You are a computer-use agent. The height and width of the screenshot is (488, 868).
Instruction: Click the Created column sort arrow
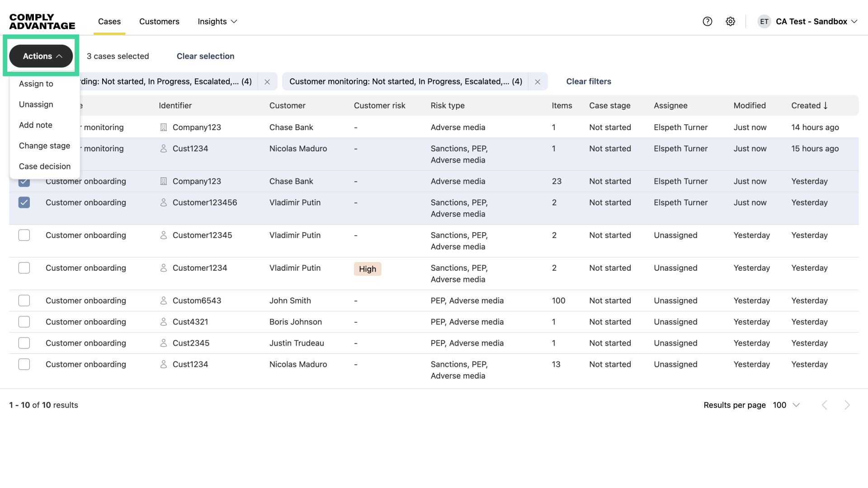click(x=826, y=105)
